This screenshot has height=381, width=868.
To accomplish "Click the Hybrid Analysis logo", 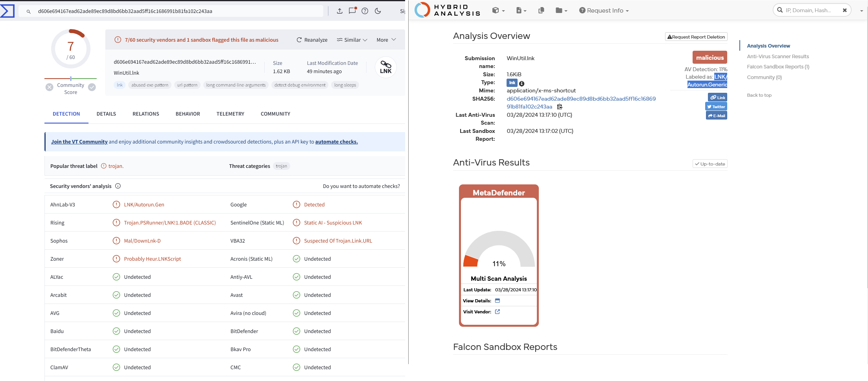I will (x=448, y=10).
